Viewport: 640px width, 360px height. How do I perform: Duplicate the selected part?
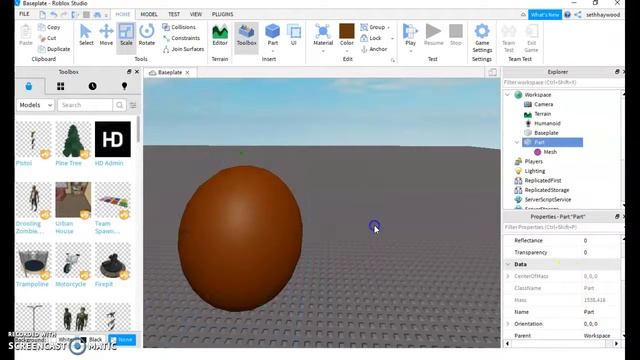pos(54,49)
